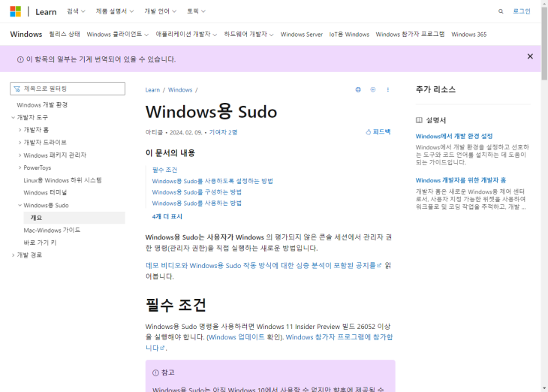
Task: Select the Windows Server menu item
Action: (301, 35)
